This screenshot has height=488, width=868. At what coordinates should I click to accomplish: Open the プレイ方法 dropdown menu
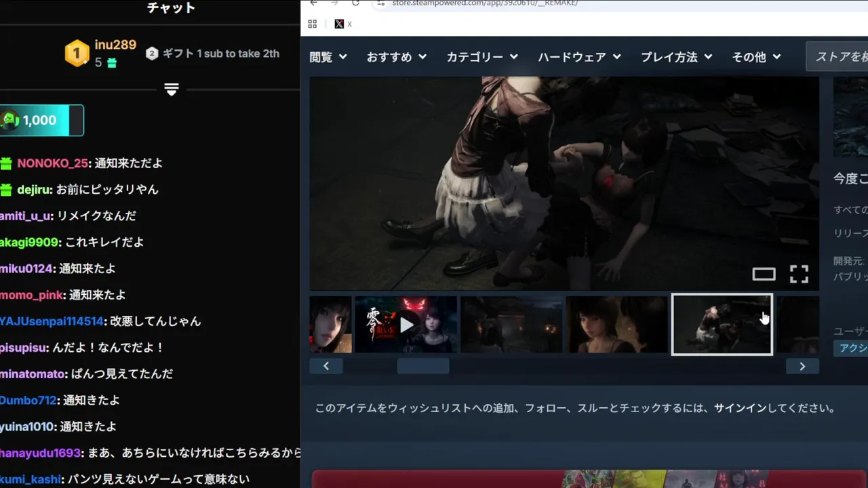pyautogui.click(x=677, y=57)
